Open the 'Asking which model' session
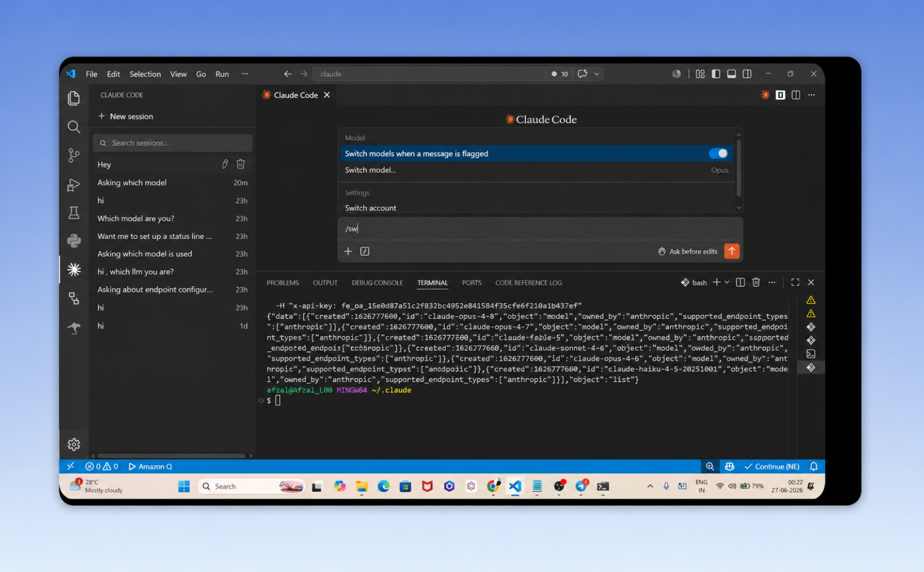 (x=172, y=183)
